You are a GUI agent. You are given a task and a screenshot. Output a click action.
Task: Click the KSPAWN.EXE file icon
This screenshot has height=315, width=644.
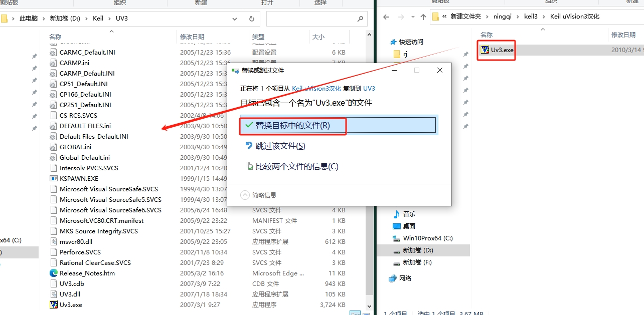tap(54, 178)
